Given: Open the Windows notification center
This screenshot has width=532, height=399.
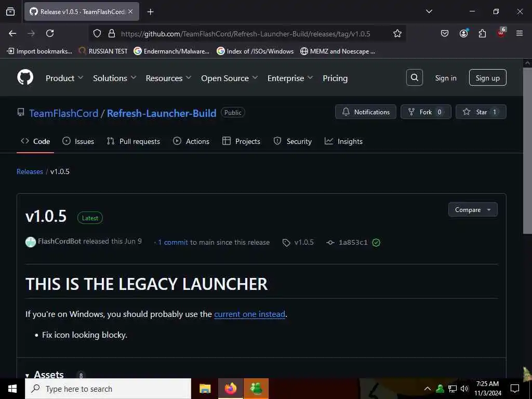Looking at the screenshot, I should coord(515,389).
